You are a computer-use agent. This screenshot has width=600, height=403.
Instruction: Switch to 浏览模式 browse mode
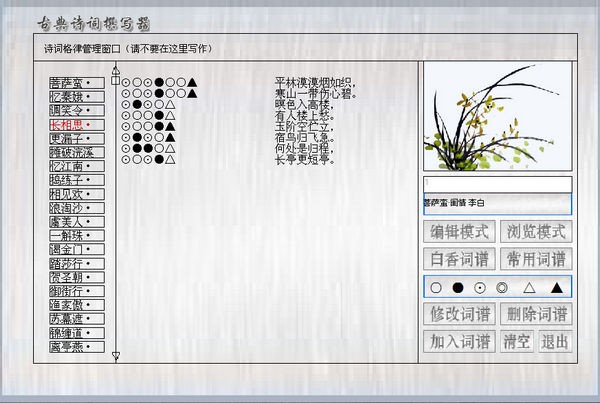[x=536, y=232]
